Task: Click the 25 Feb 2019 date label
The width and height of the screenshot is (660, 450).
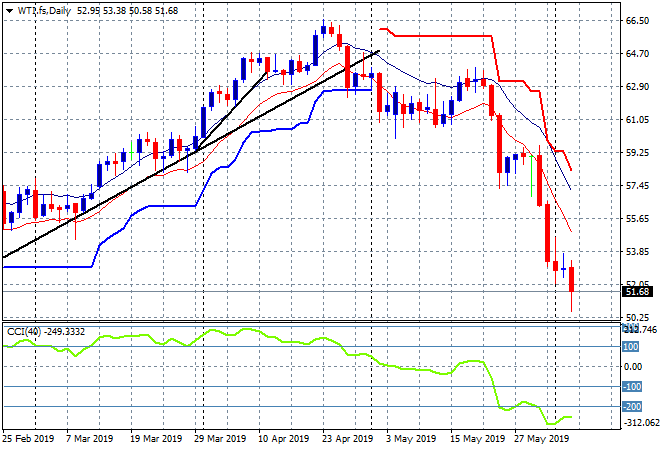Action: [x=28, y=439]
